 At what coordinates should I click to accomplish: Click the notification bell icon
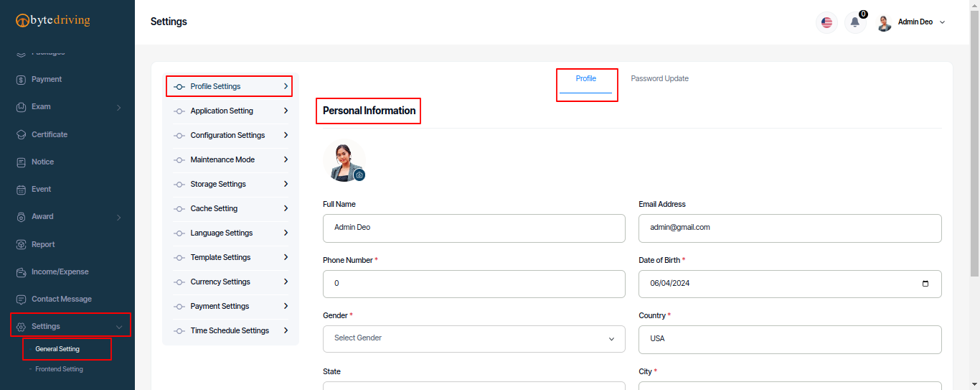(x=854, y=22)
